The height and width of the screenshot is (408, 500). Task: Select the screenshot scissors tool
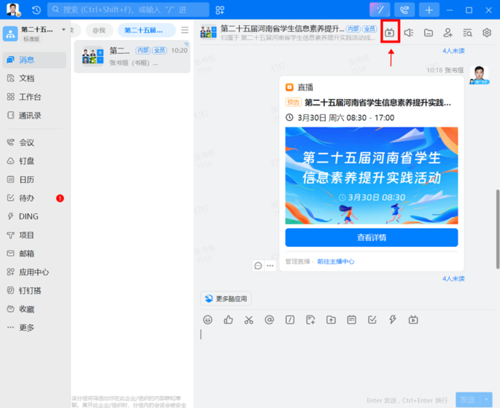(249, 320)
